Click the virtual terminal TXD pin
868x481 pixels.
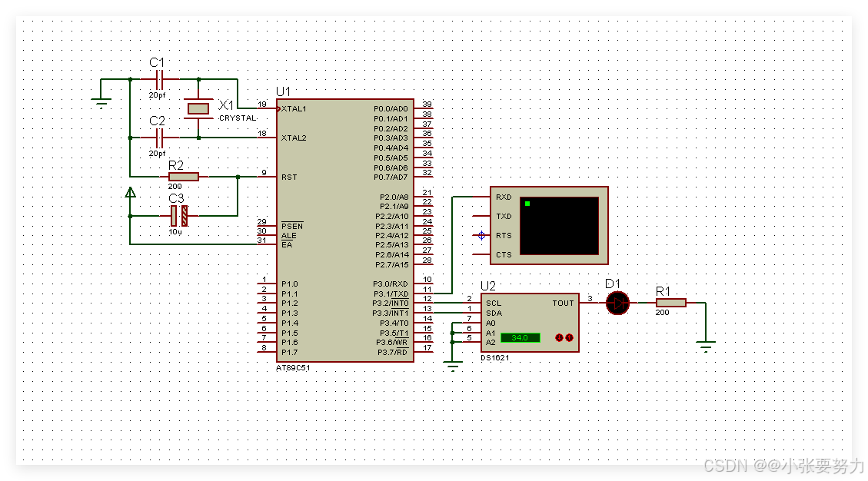pos(504,217)
